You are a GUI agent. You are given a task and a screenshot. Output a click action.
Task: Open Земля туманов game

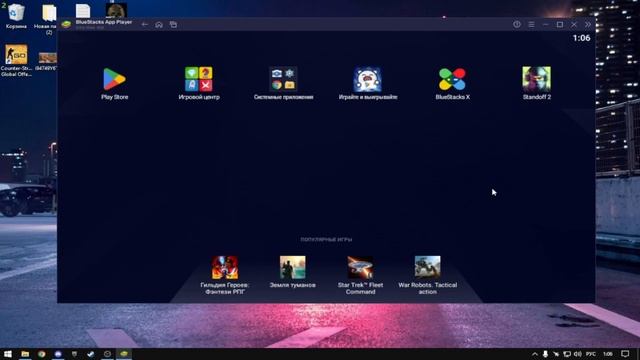point(293,268)
